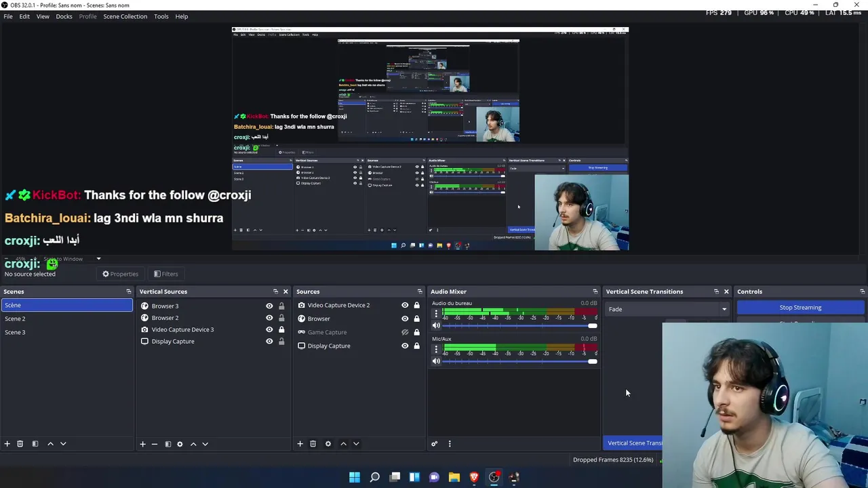Open File Explorer from taskbar
The width and height of the screenshot is (868, 488).
click(454, 477)
